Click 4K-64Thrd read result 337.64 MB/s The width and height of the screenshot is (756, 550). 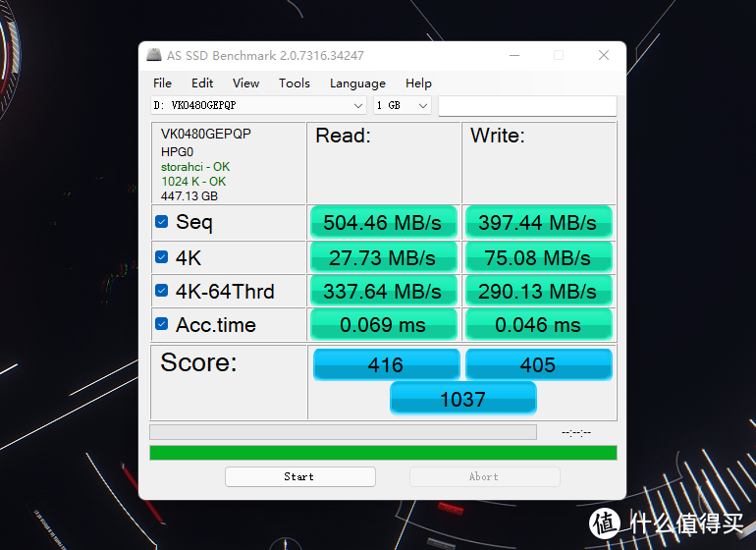(383, 291)
